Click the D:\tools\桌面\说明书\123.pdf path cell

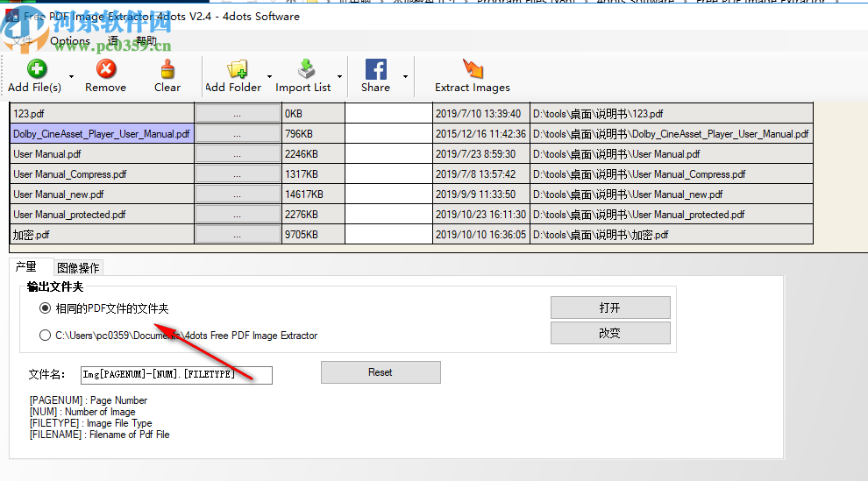pos(672,114)
